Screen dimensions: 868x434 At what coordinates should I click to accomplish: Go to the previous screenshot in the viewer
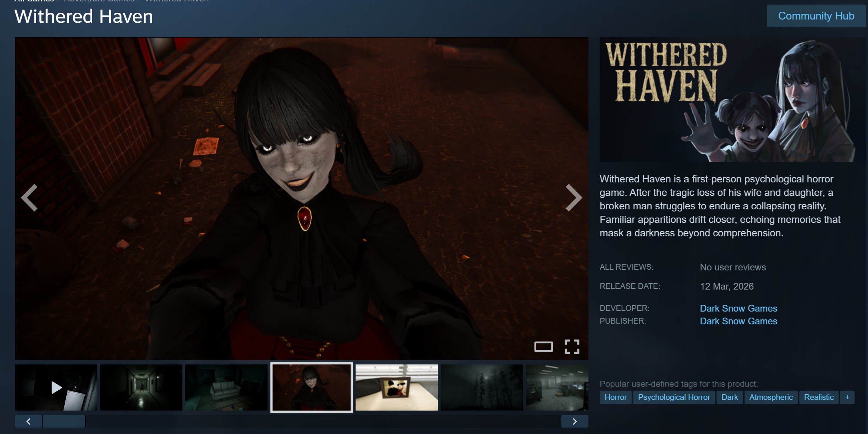29,198
